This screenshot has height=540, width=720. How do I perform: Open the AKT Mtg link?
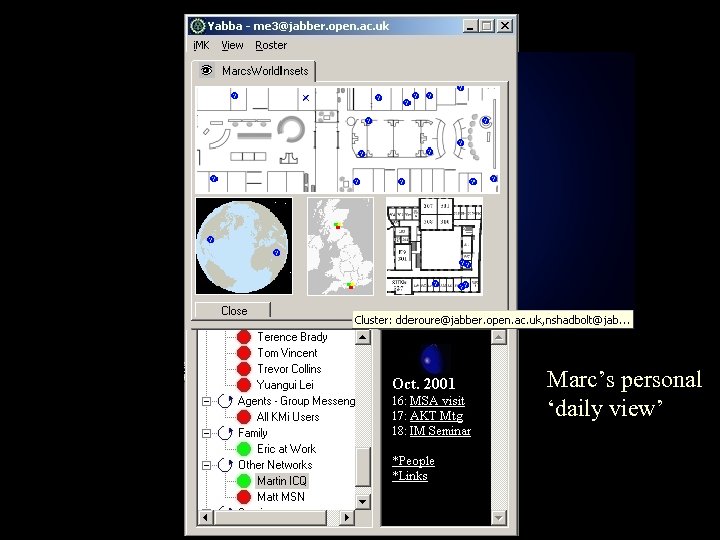pos(436,416)
